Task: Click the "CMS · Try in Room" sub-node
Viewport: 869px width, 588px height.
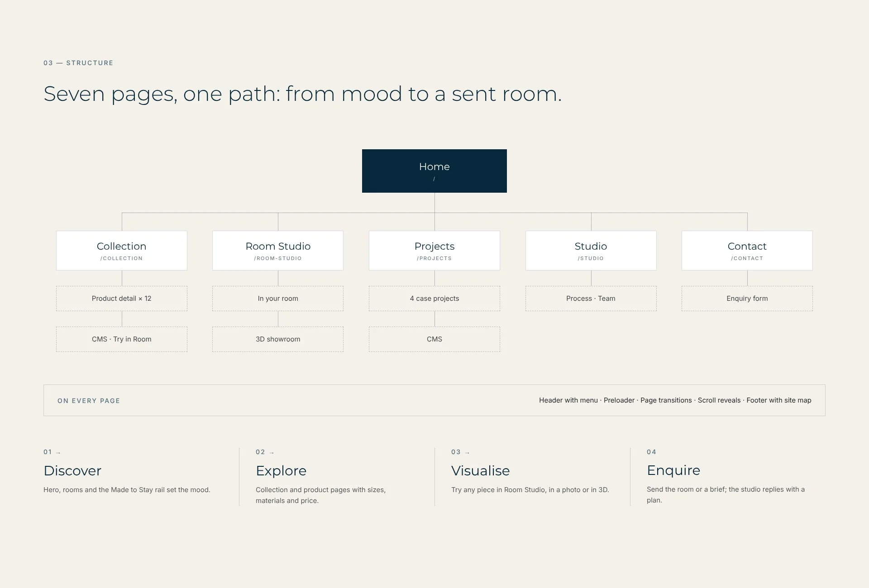Action: [x=122, y=339]
